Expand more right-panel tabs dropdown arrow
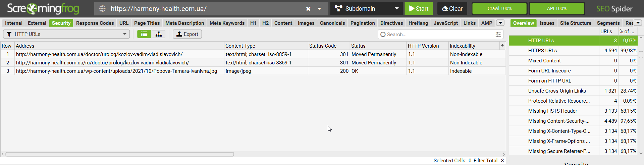644x165 pixels. (638, 23)
